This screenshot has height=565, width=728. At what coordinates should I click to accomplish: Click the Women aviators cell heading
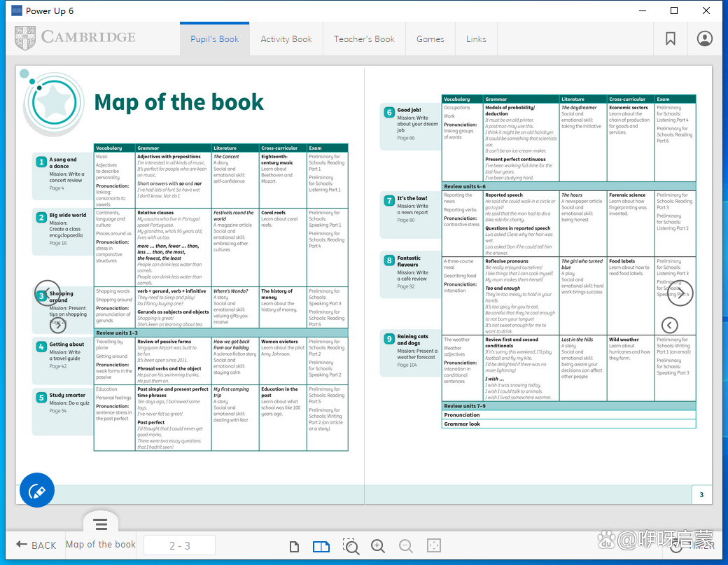pyautogui.click(x=279, y=342)
